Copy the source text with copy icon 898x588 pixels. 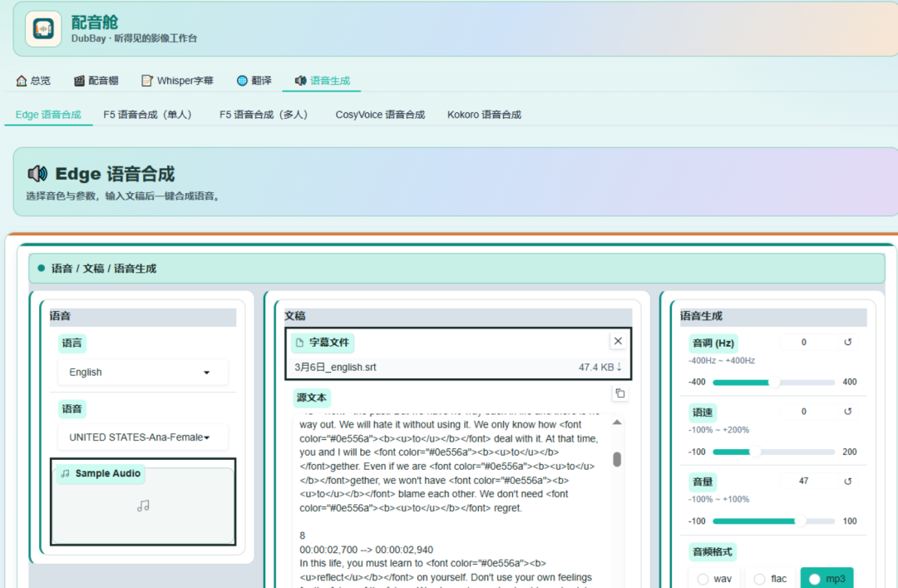(619, 393)
